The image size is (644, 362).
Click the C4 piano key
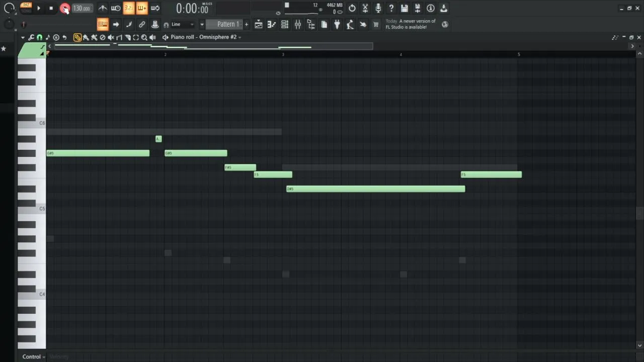pos(32,294)
